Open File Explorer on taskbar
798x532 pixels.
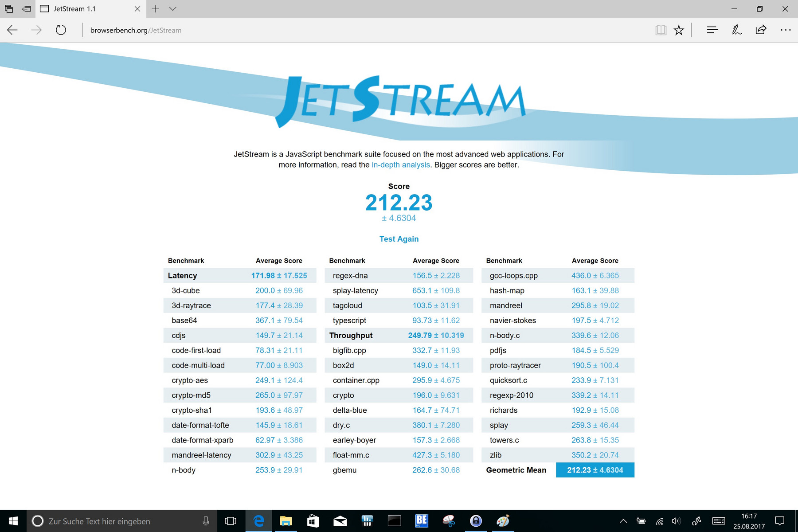click(286, 521)
